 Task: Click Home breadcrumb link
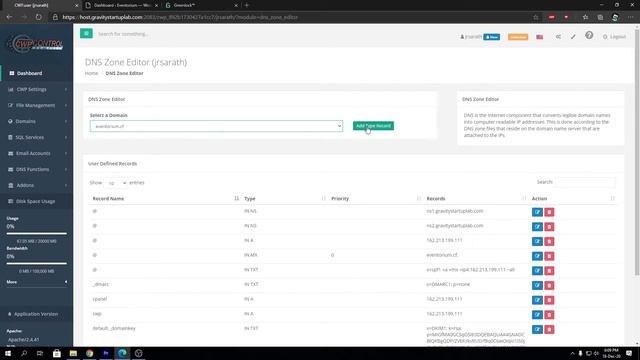click(91, 73)
